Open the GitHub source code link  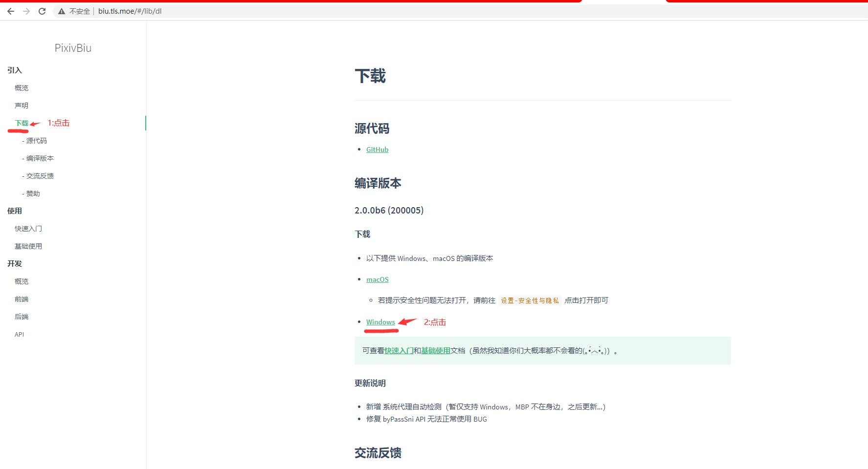pos(377,149)
